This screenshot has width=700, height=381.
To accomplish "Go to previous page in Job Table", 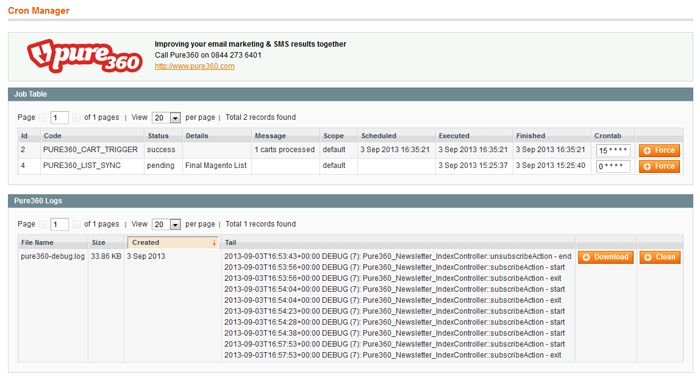I will (x=43, y=117).
